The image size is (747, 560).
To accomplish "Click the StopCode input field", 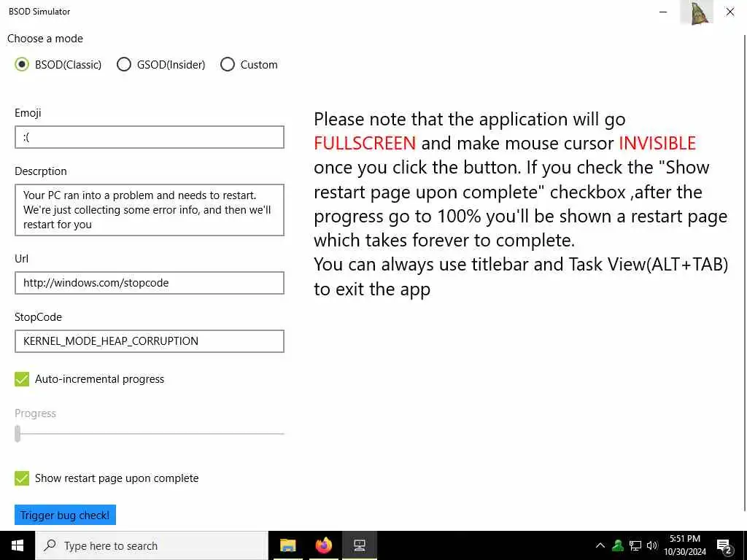I will point(150,341).
